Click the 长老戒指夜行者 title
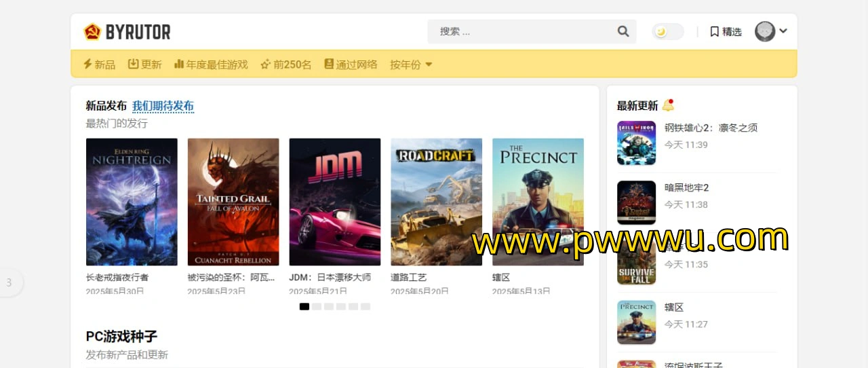 [x=117, y=278]
